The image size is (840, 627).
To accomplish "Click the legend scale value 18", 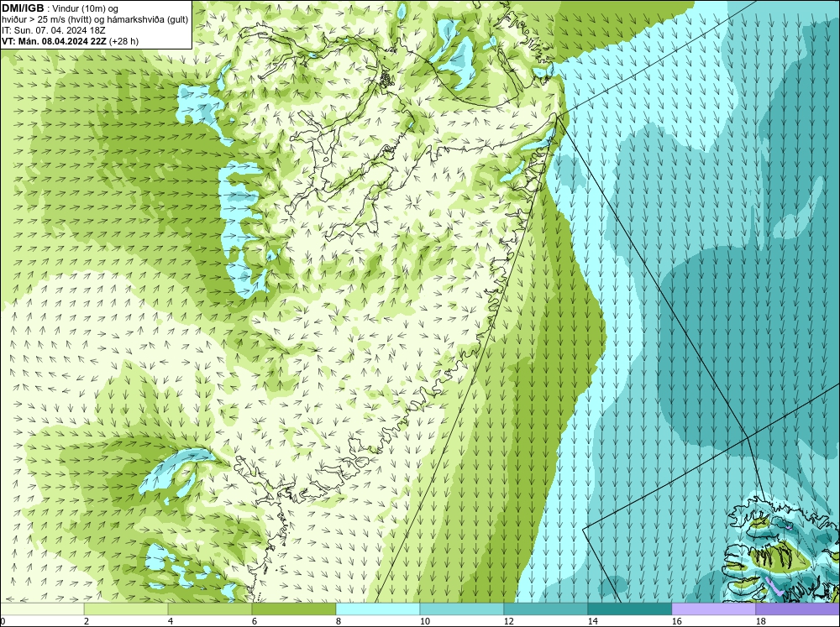I will click(x=760, y=621).
